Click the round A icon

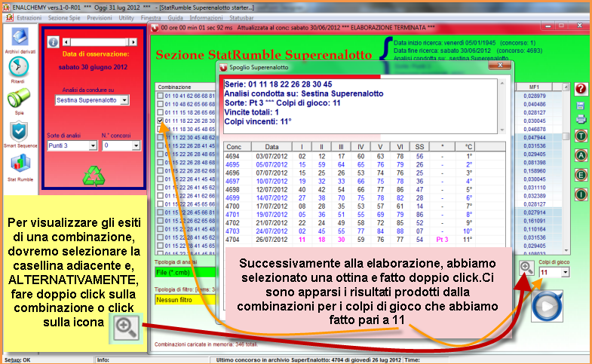tap(581, 155)
